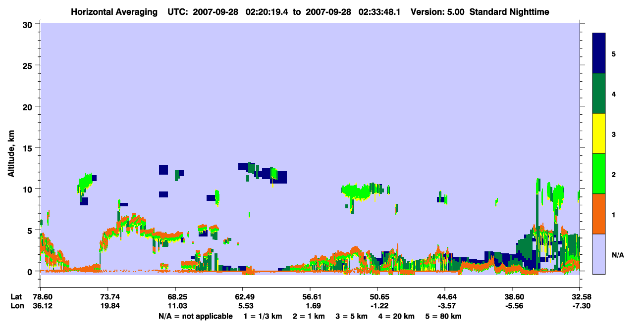
Task: Click the dark blue colorbar segment labeled 5
Action: pos(599,53)
